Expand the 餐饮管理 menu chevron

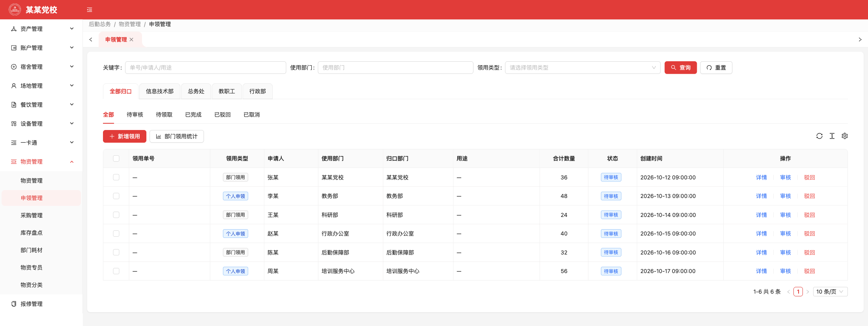[x=72, y=104]
